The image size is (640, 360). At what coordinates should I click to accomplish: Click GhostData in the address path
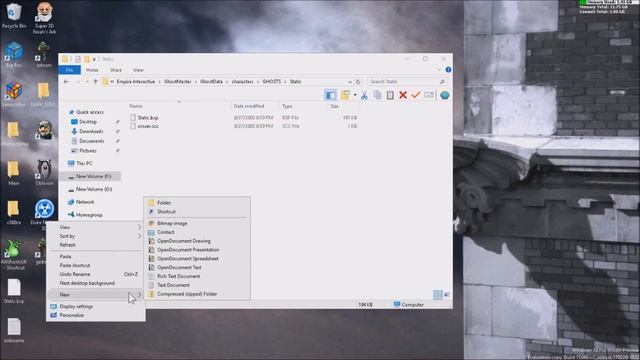211,82
